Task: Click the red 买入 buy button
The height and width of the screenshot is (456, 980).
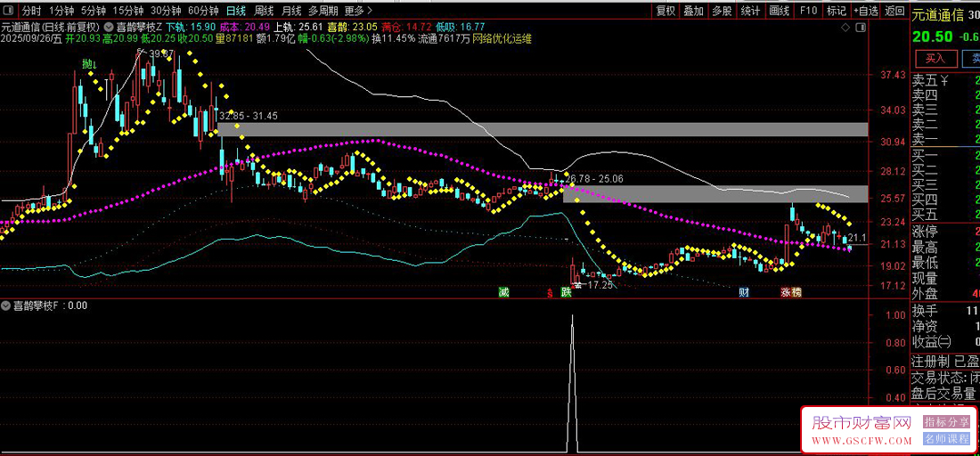Action: pyautogui.click(x=935, y=59)
